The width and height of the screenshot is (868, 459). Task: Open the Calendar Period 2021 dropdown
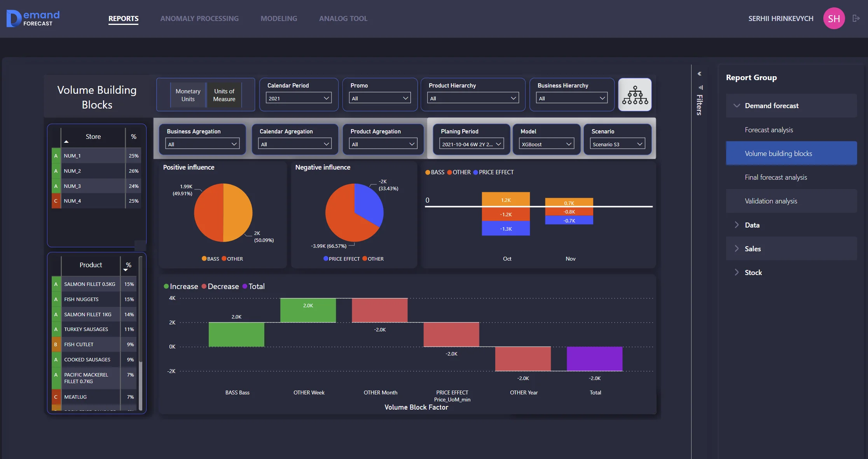click(x=299, y=98)
